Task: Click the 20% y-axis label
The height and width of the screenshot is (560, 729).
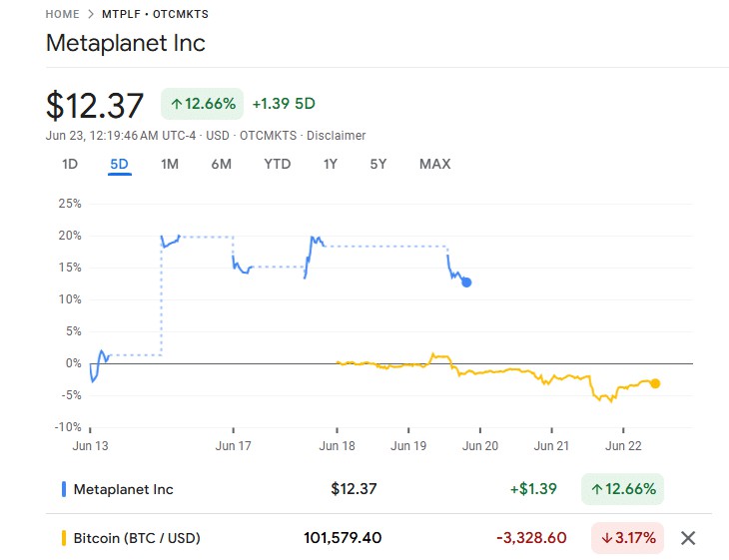Action: click(70, 236)
